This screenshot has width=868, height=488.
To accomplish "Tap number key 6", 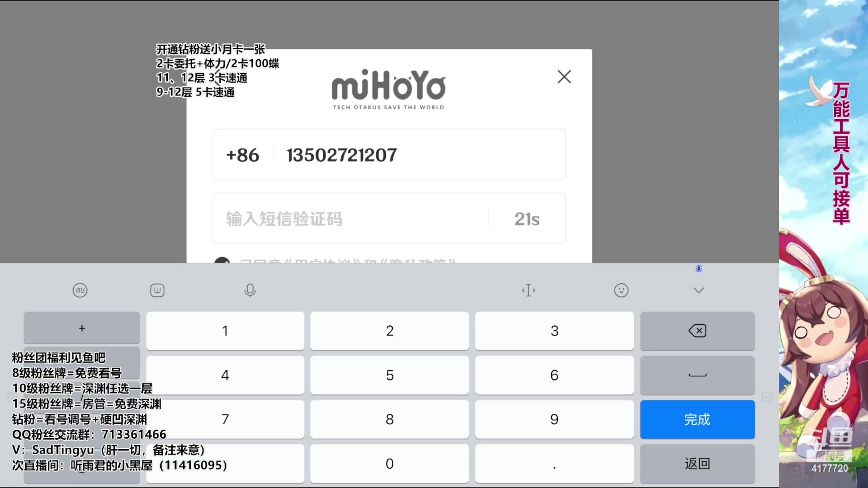I will tap(554, 375).
